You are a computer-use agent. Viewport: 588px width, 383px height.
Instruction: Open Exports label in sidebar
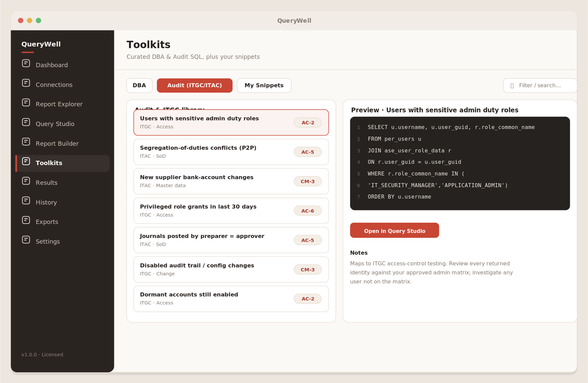[47, 222]
